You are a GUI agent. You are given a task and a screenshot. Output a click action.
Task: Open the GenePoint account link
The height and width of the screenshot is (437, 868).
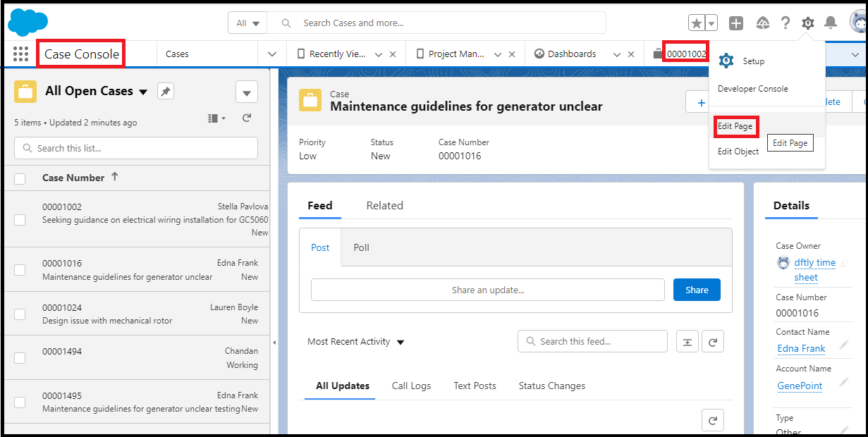click(800, 386)
